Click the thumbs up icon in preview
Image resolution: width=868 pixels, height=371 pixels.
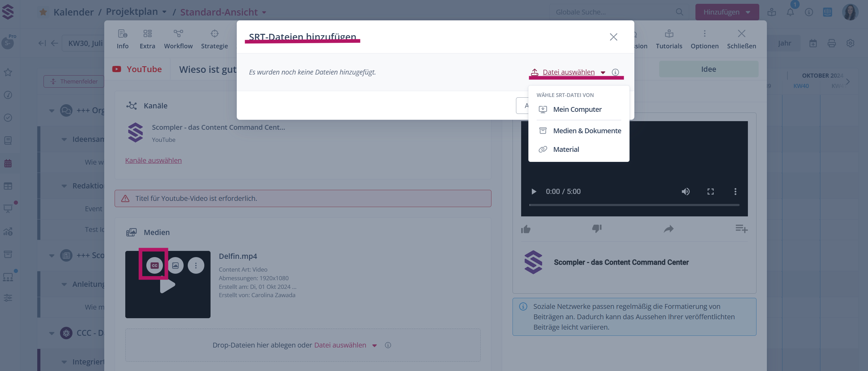[x=526, y=229]
